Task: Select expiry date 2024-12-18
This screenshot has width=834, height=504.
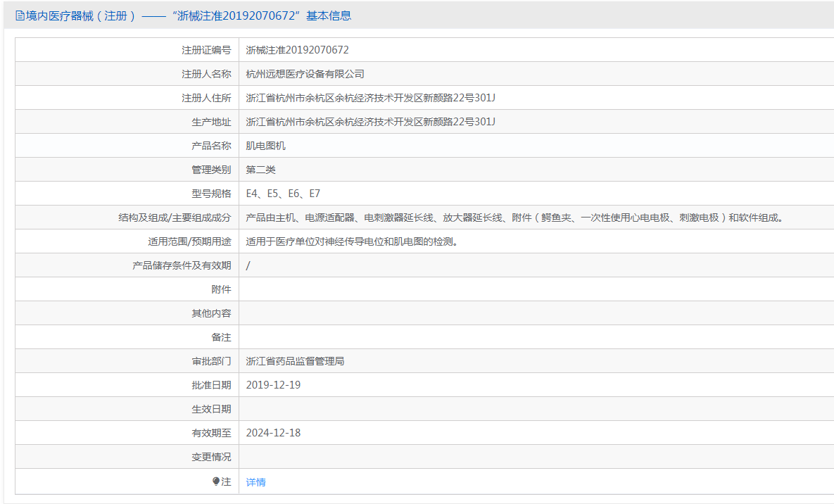Action: coord(273,433)
